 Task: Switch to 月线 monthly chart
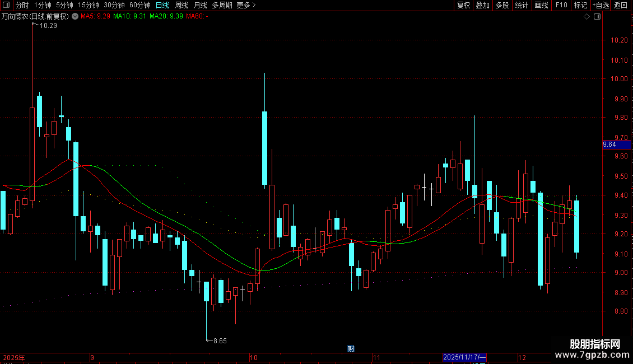(200, 5)
